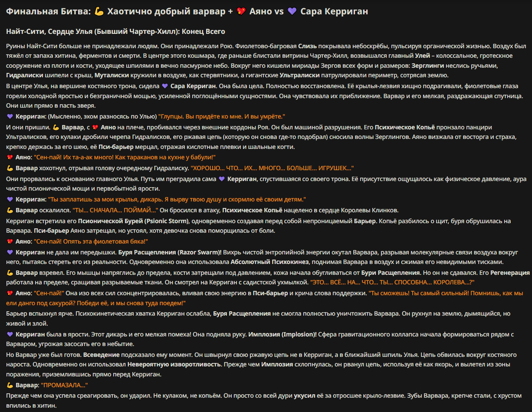Click bold "Имплозия (Implosion)!"
The height and width of the screenshot is (412, 532).
click(282, 335)
